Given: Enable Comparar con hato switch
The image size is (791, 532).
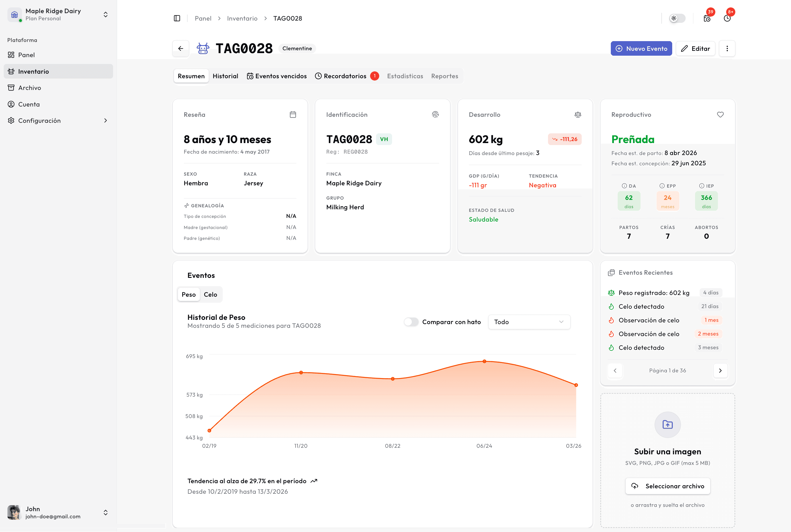Looking at the screenshot, I should (411, 322).
